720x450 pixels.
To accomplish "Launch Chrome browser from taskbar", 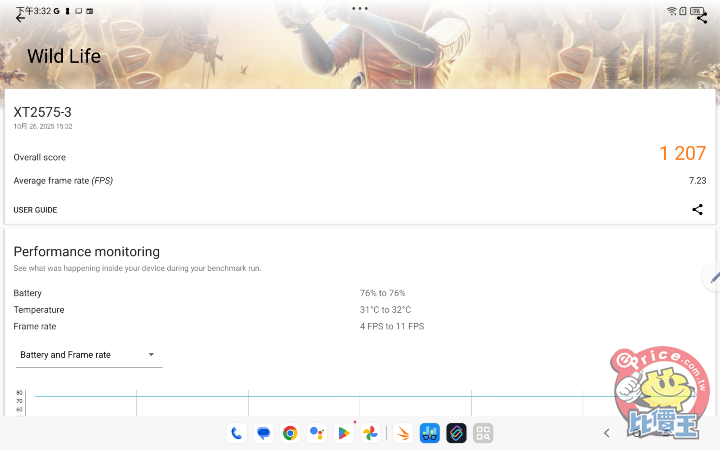I will click(290, 433).
